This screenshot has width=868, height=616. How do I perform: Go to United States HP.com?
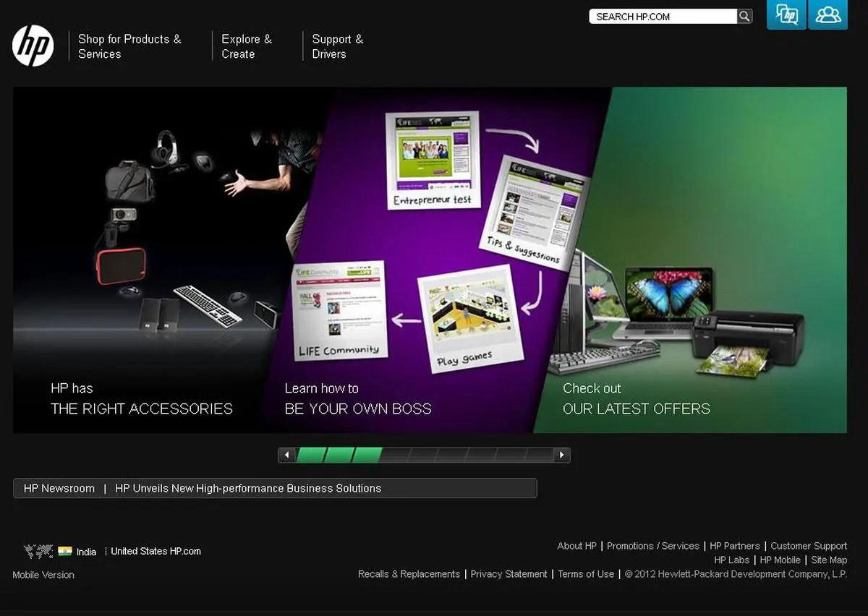coord(156,551)
